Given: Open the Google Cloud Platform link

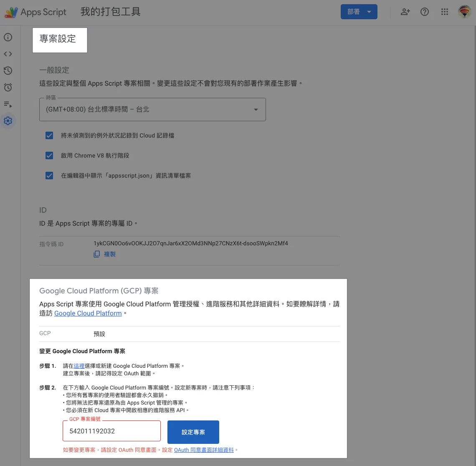Looking at the screenshot, I should point(88,313).
